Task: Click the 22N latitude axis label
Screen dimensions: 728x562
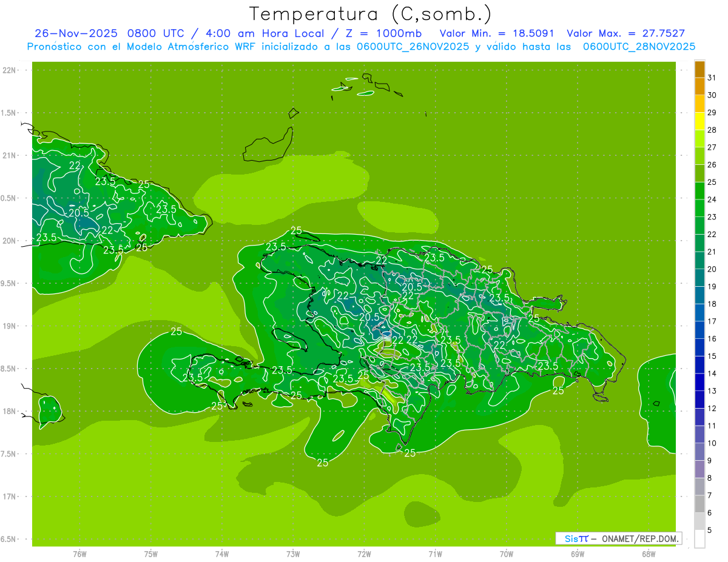Action: (x=9, y=70)
